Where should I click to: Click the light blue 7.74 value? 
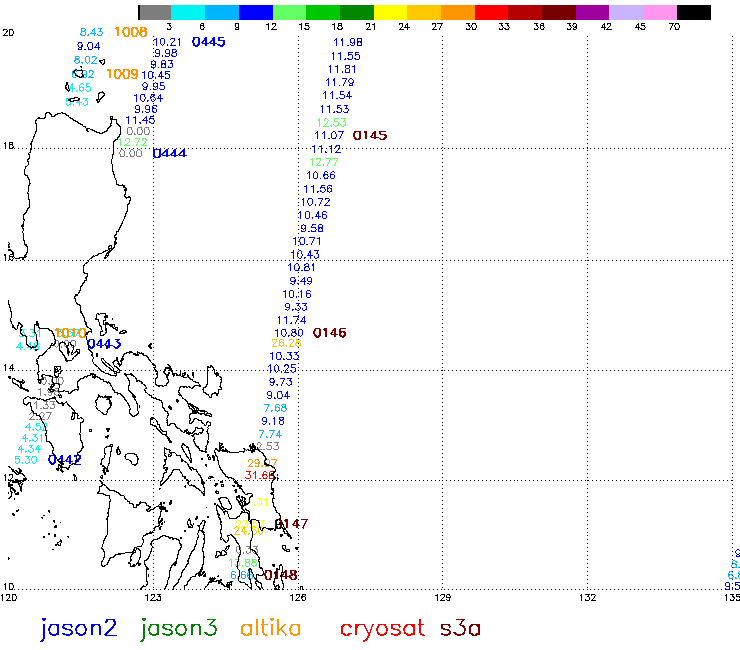click(x=270, y=434)
